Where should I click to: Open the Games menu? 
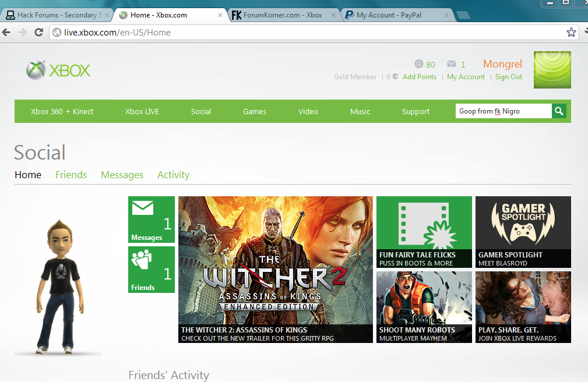point(255,111)
